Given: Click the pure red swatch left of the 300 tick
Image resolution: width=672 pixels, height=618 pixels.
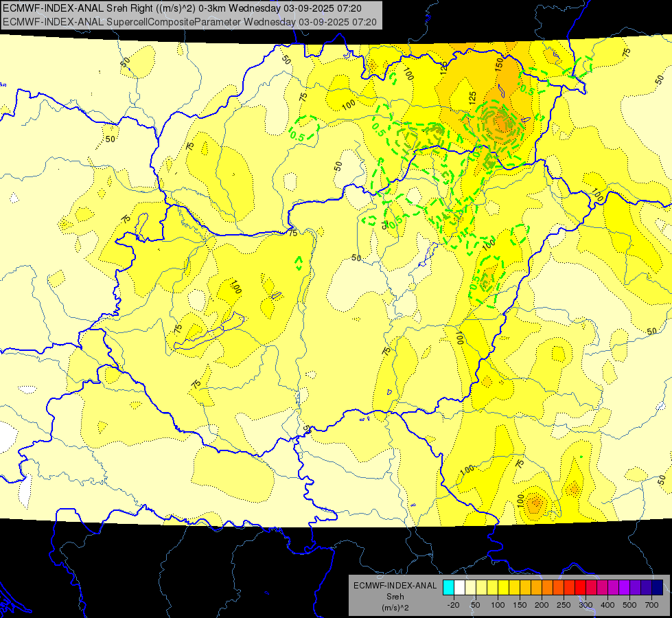Looking at the screenshot, I should point(581,587).
